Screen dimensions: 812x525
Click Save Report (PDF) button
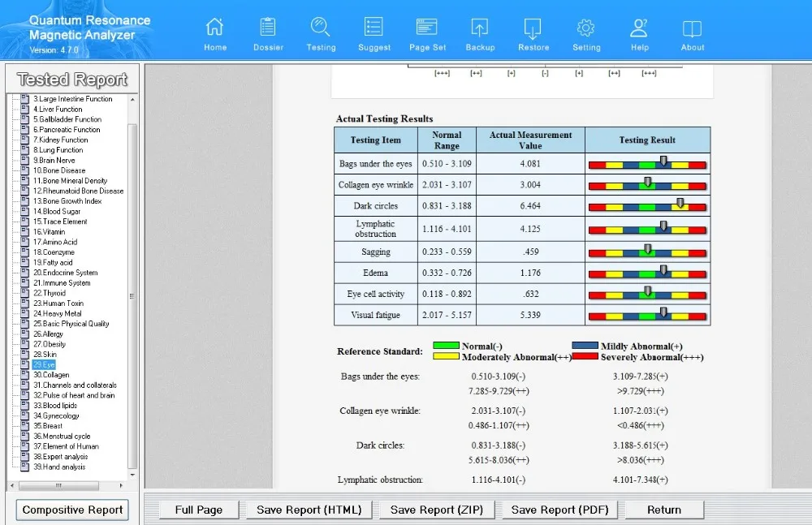click(x=559, y=510)
